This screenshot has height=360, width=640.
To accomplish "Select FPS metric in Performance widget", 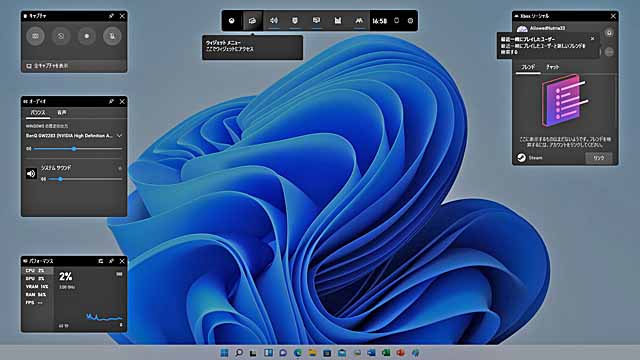I will coord(37,302).
